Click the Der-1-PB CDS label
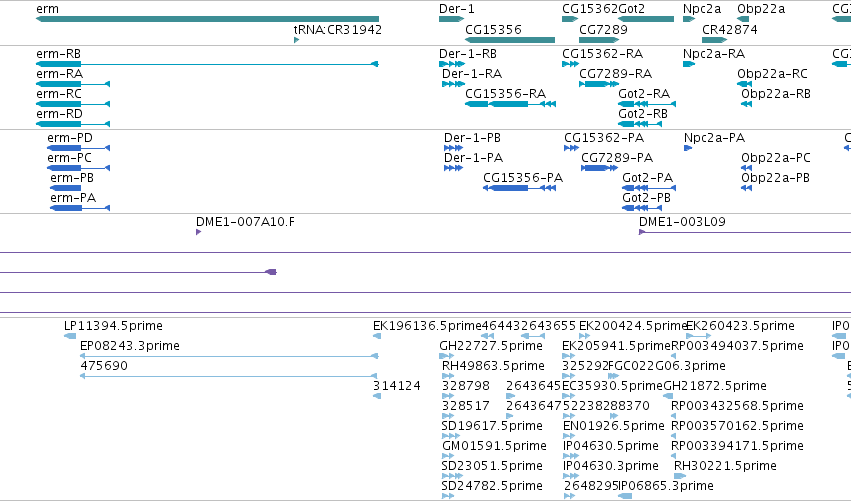 click(472, 138)
